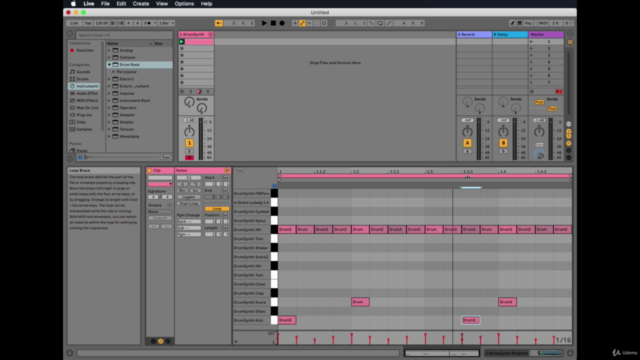Toggle the Automation Arm link button

tap(302, 23)
